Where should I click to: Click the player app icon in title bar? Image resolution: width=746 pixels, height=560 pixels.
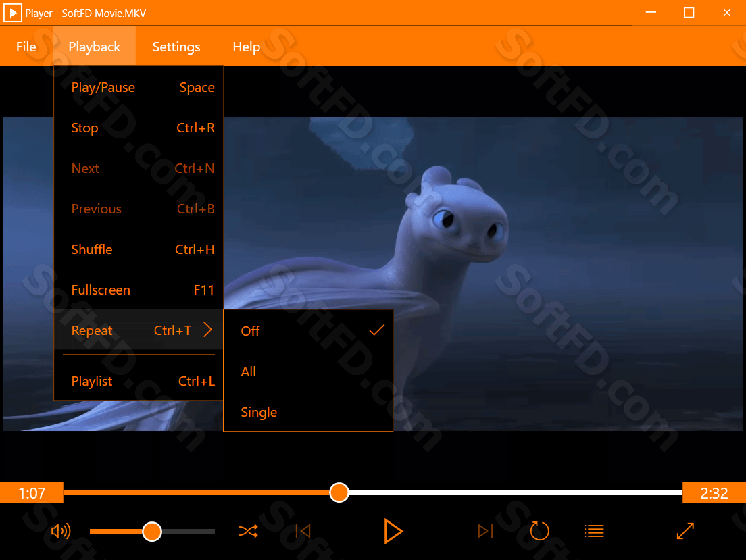point(12,13)
